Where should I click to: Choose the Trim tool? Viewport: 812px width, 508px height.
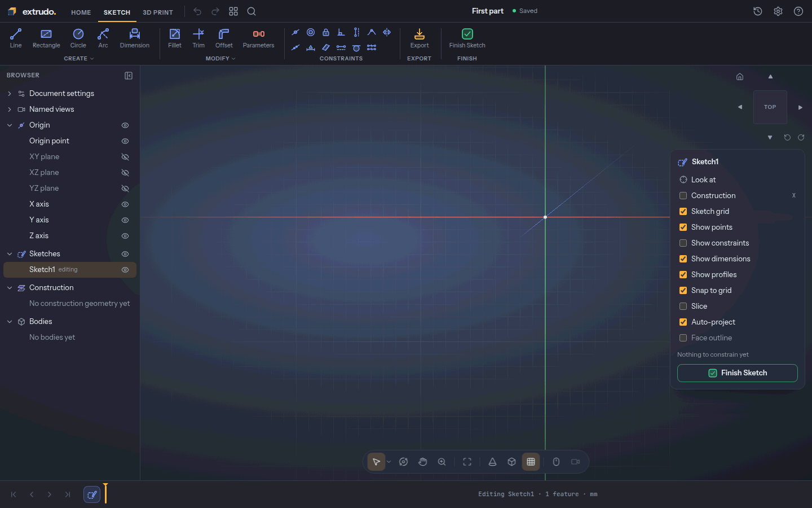pos(198,38)
